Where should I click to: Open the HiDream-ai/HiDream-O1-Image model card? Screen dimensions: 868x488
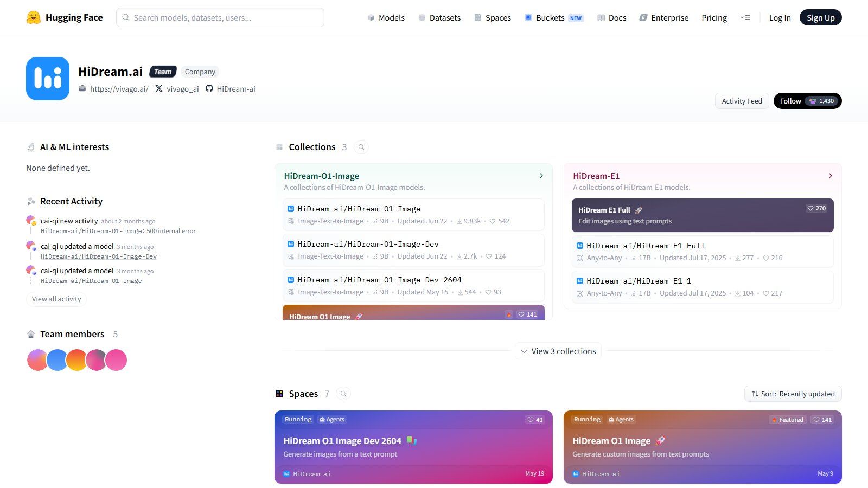pos(413,215)
